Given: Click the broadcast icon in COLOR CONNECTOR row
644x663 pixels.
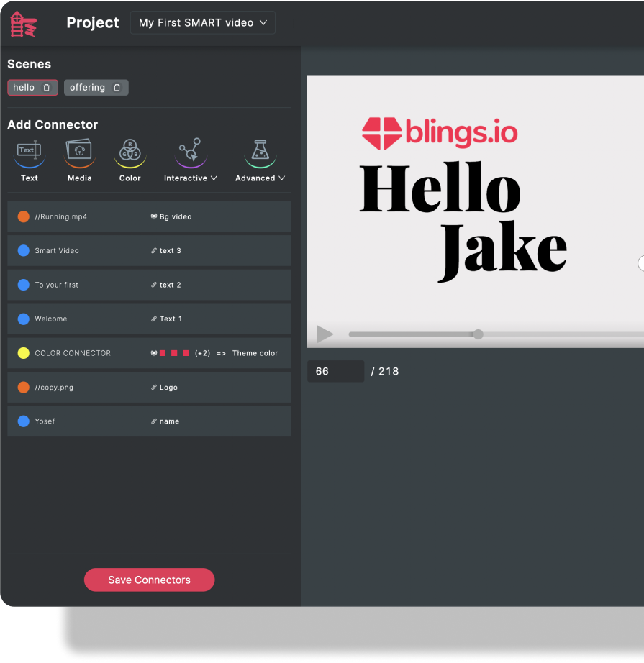Looking at the screenshot, I should pyautogui.click(x=154, y=352).
